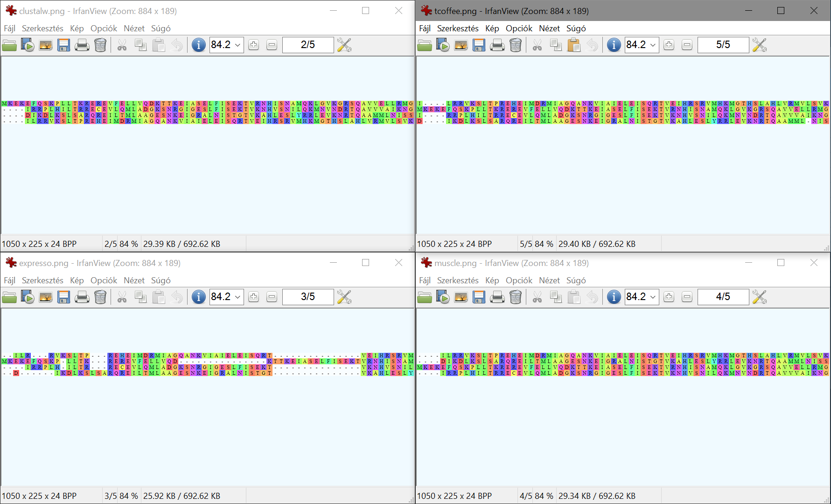
Task: Open settings tools icon in muscle.png window
Action: pos(760,297)
